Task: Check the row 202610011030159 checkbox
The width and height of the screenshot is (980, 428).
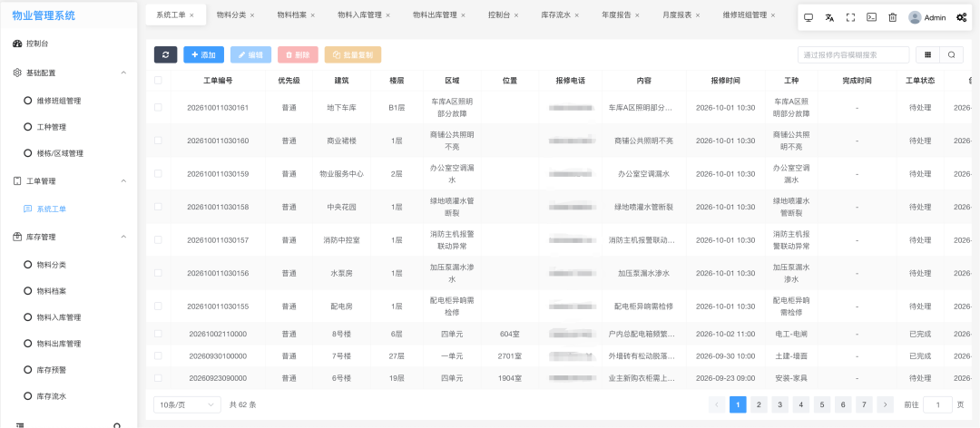Action: pyautogui.click(x=158, y=174)
